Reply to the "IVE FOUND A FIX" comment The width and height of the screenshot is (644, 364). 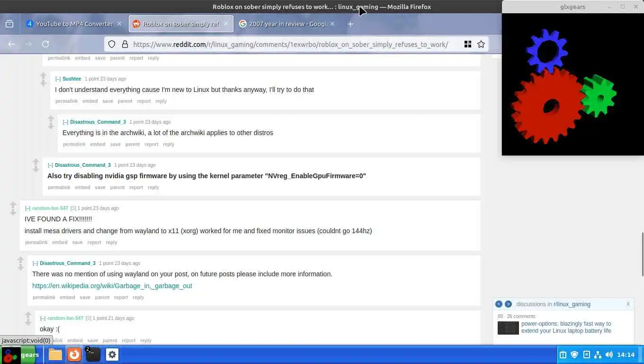(111, 242)
